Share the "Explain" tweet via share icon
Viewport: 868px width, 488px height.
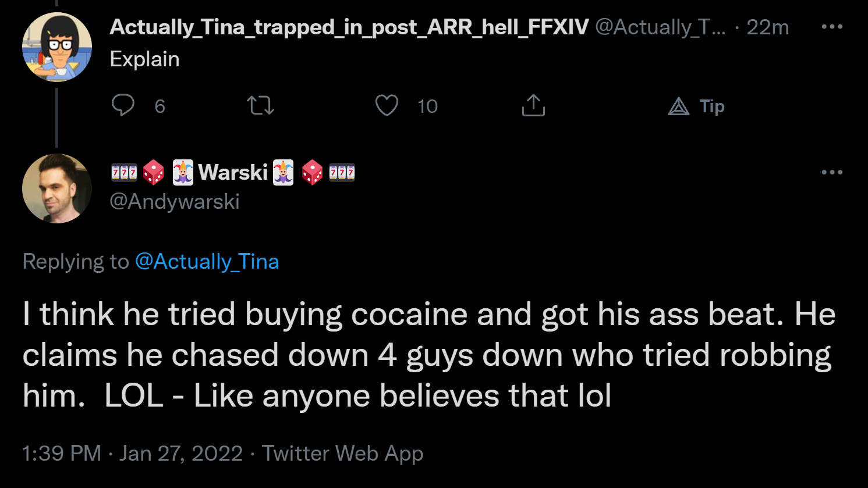pyautogui.click(x=533, y=105)
